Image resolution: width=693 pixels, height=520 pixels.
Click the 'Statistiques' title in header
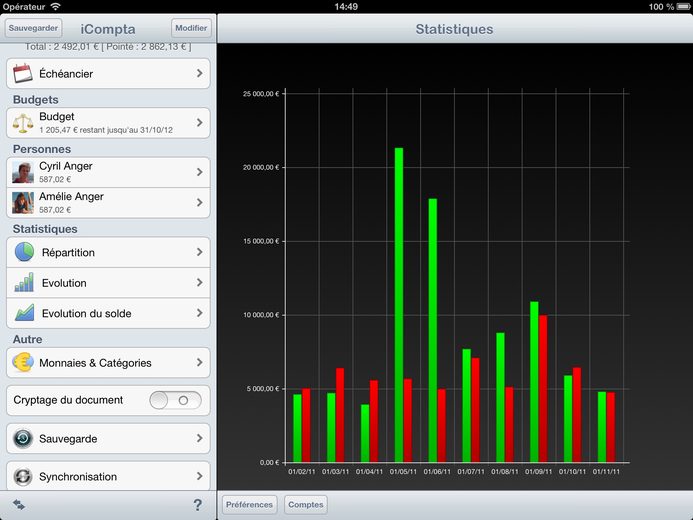pos(454,29)
